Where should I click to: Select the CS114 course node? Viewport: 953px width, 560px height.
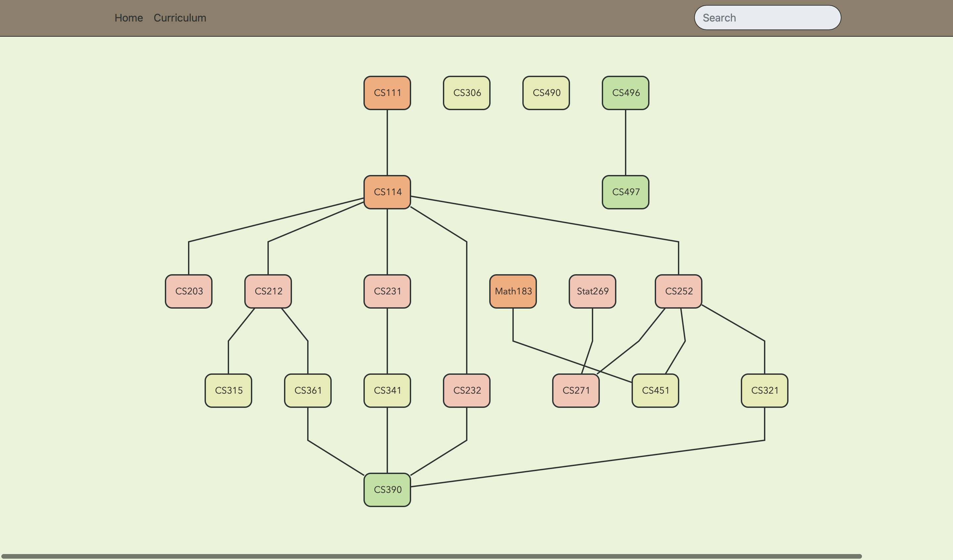[387, 192]
